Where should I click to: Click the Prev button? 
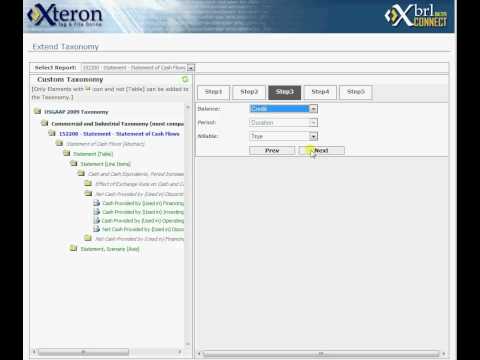pos(272,151)
